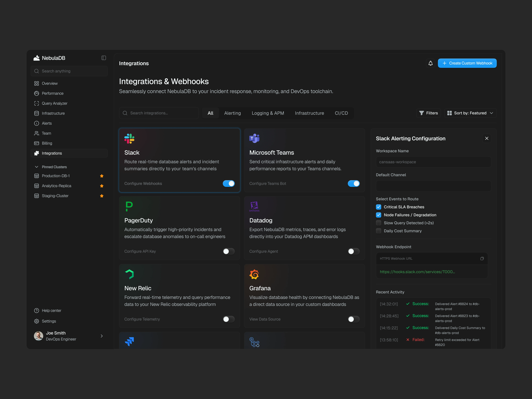Select the Logging & APM tab
The height and width of the screenshot is (399, 532).
point(268,113)
